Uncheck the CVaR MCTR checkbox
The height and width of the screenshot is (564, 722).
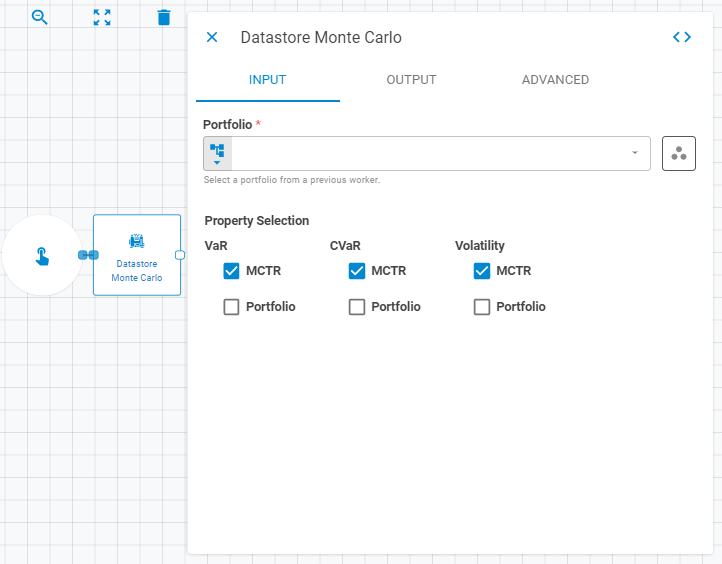pyautogui.click(x=356, y=271)
